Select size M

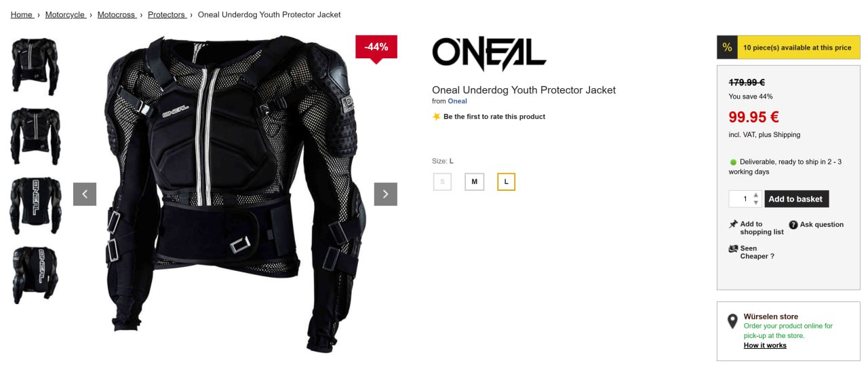pyautogui.click(x=475, y=182)
